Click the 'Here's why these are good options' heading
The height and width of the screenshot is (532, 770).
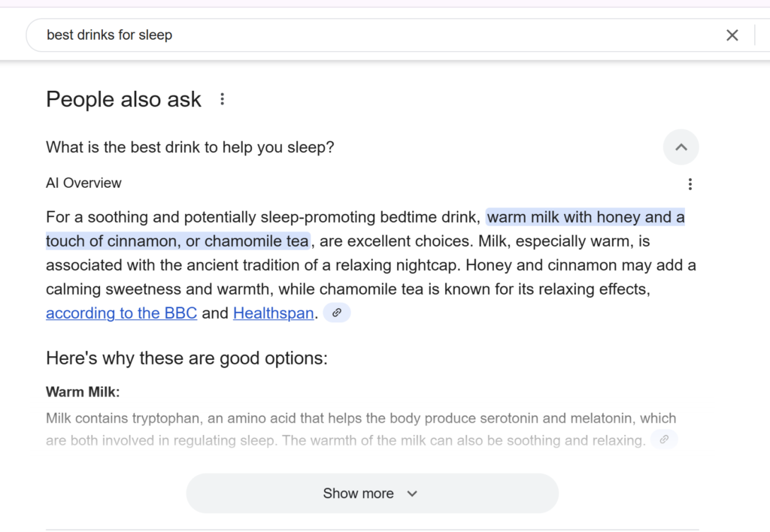pyautogui.click(x=186, y=358)
